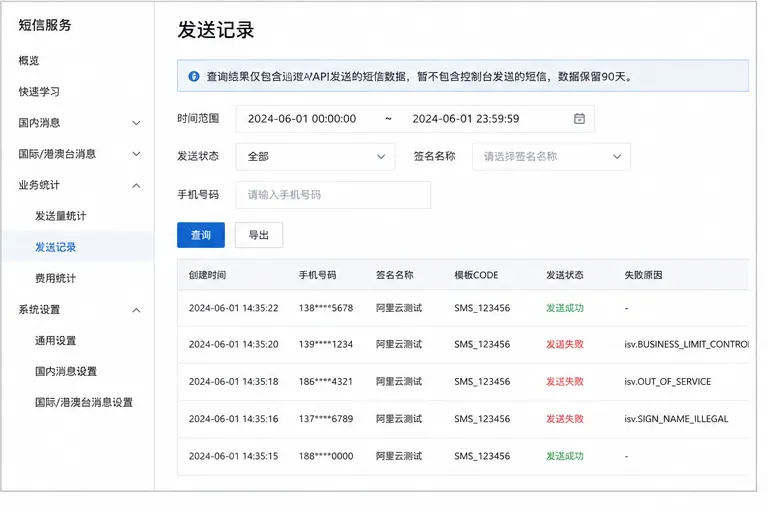Click failure reason isv.SIGN_NAME_ILLEGAL
The image size is (768, 512).
coord(676,419)
